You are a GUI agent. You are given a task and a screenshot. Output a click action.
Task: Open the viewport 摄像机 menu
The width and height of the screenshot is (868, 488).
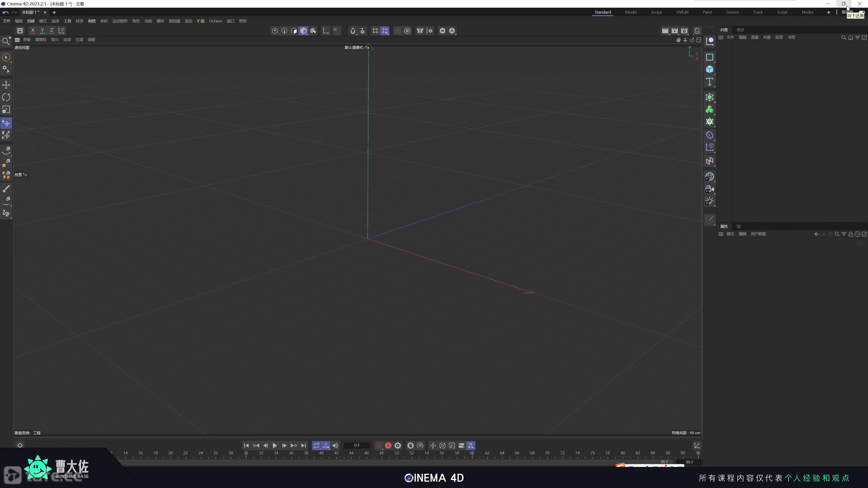point(41,40)
